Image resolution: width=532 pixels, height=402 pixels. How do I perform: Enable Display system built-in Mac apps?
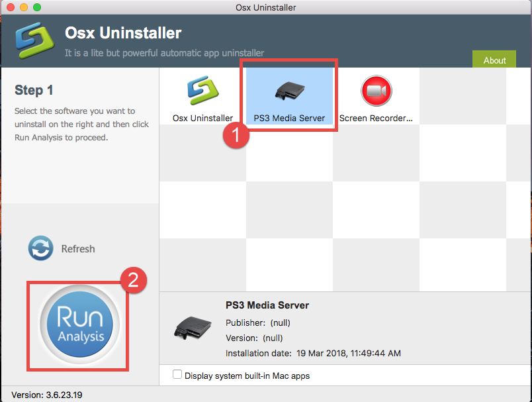(x=177, y=374)
